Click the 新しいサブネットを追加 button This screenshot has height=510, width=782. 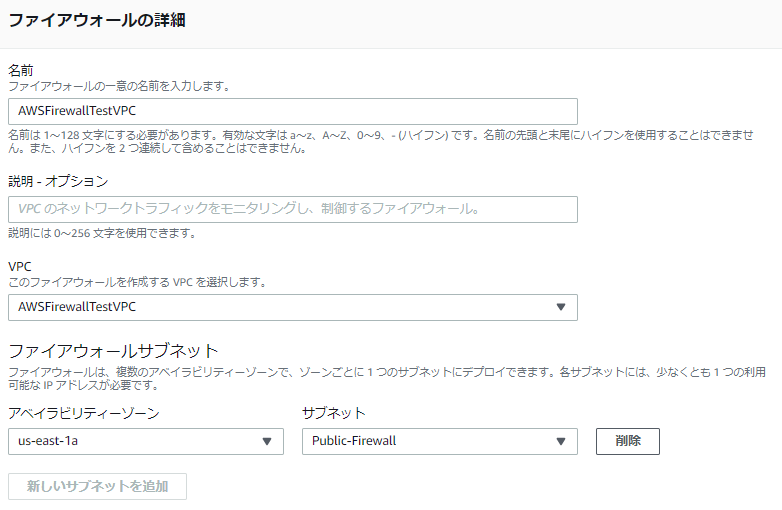click(x=97, y=486)
